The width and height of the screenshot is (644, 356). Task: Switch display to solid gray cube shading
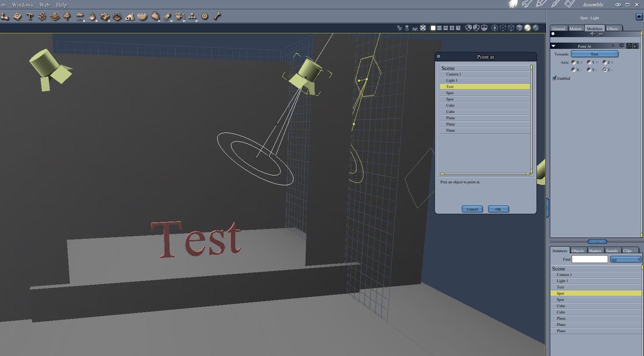(x=519, y=28)
